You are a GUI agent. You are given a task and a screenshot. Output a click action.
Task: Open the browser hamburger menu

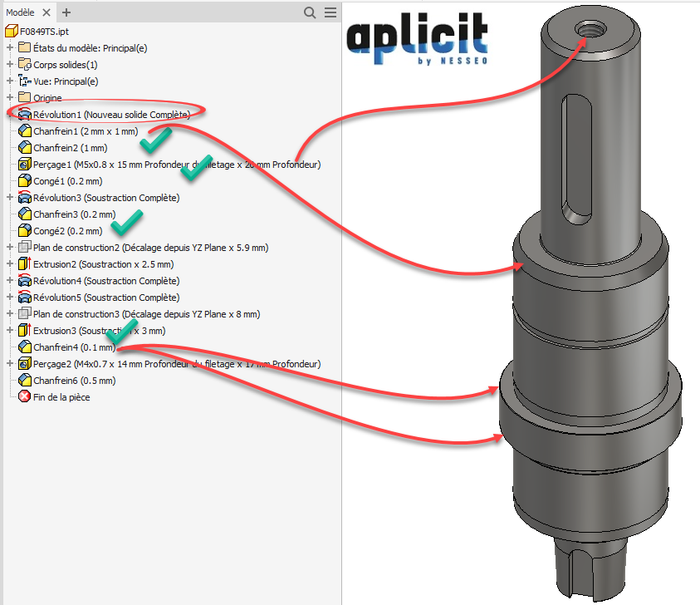click(330, 12)
